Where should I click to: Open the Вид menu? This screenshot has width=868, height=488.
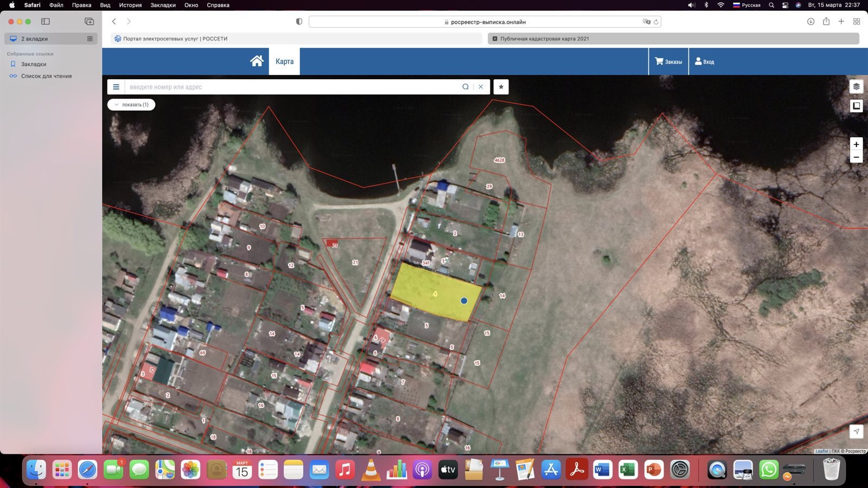point(105,5)
